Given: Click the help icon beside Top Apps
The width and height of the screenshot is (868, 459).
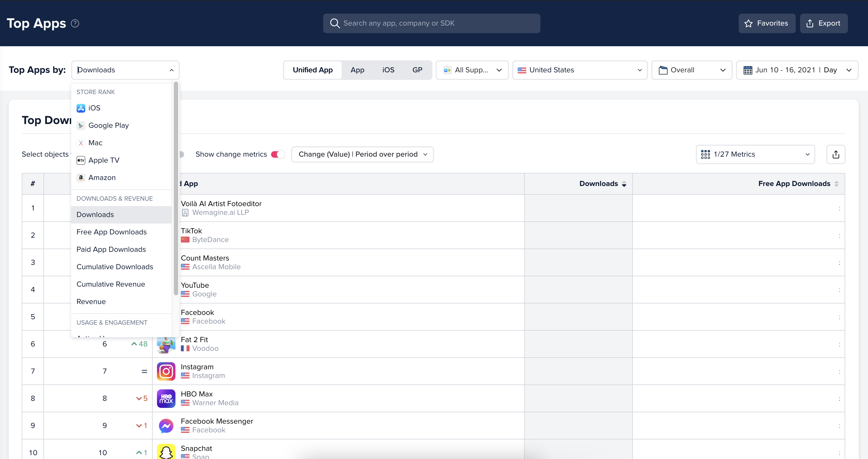Looking at the screenshot, I should click(75, 23).
